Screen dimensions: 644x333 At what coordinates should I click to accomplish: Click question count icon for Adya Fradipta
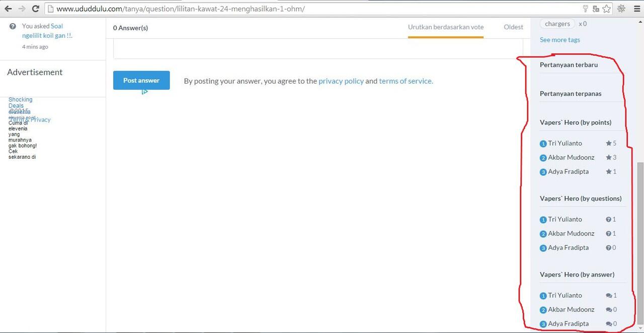tap(609, 248)
